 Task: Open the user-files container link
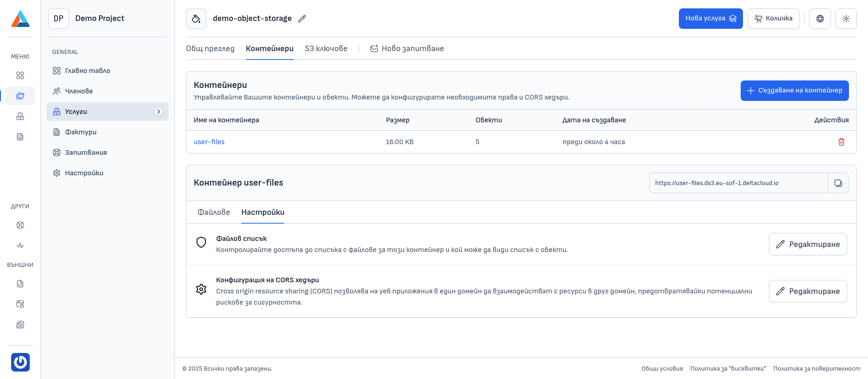pos(209,142)
